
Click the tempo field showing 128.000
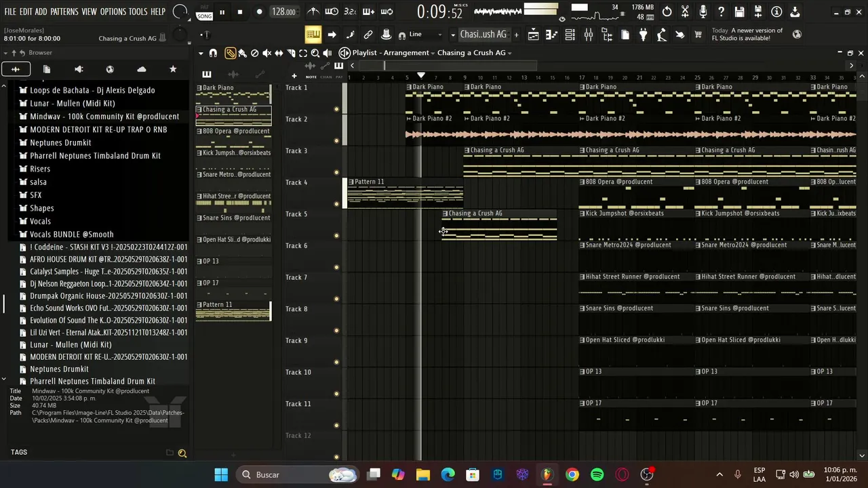(x=283, y=12)
